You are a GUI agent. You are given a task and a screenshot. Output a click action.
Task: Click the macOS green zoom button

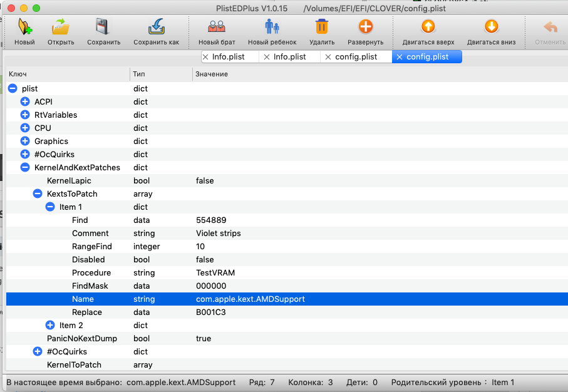[36, 8]
